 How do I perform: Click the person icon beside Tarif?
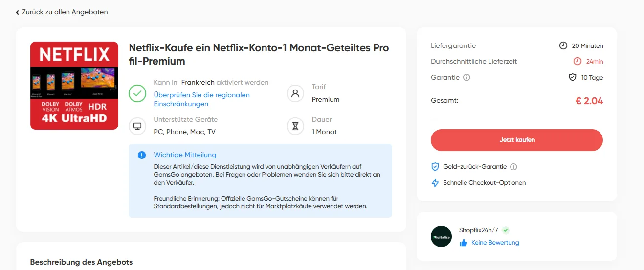[295, 93]
